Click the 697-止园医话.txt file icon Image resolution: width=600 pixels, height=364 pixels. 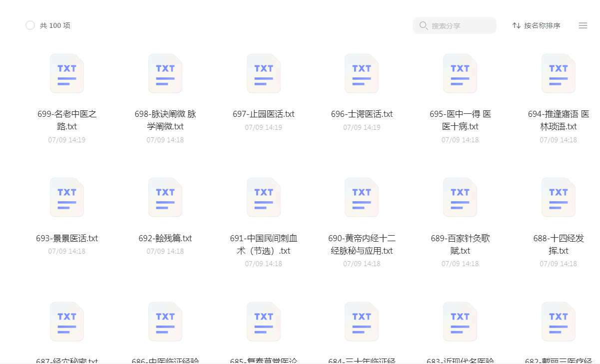pos(263,73)
